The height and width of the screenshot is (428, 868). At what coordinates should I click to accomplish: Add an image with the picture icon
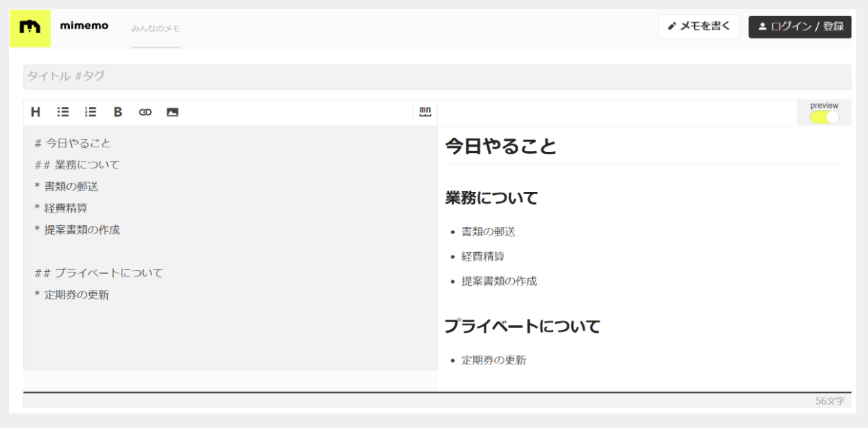(172, 111)
